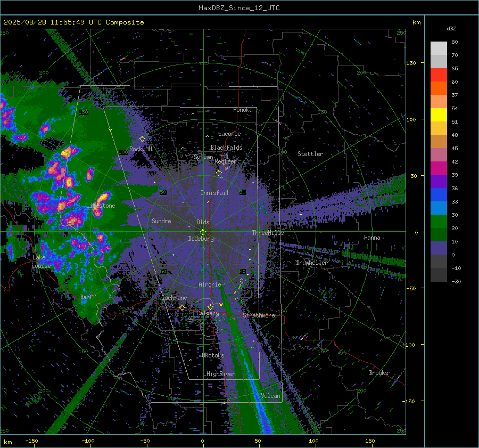Select the ThreeHills city label
This screenshot has width=479, height=448.
268,233
